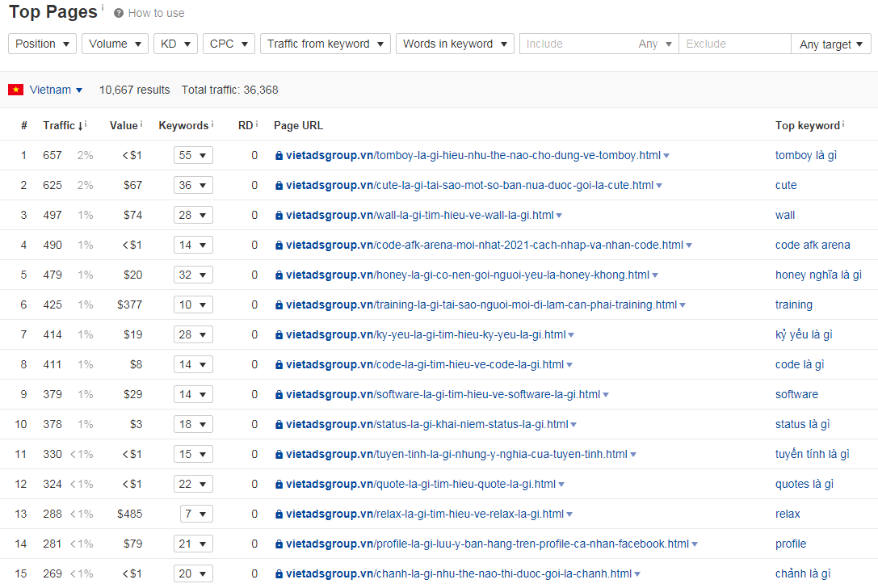The width and height of the screenshot is (878, 588).
Task: Click the lock icon before the tomboy page URL
Action: click(279, 155)
